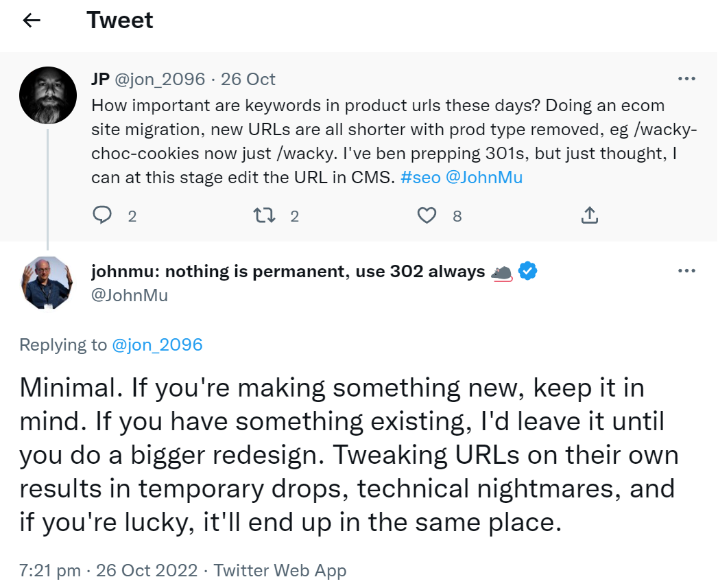Click the @jon_2096 handle beside JP's name

click(159, 79)
